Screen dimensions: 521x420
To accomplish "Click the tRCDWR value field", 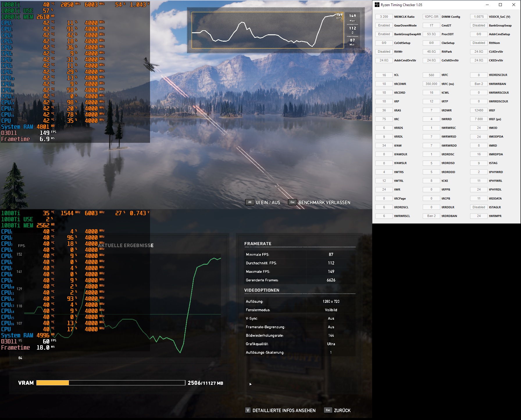I will pos(384,84).
